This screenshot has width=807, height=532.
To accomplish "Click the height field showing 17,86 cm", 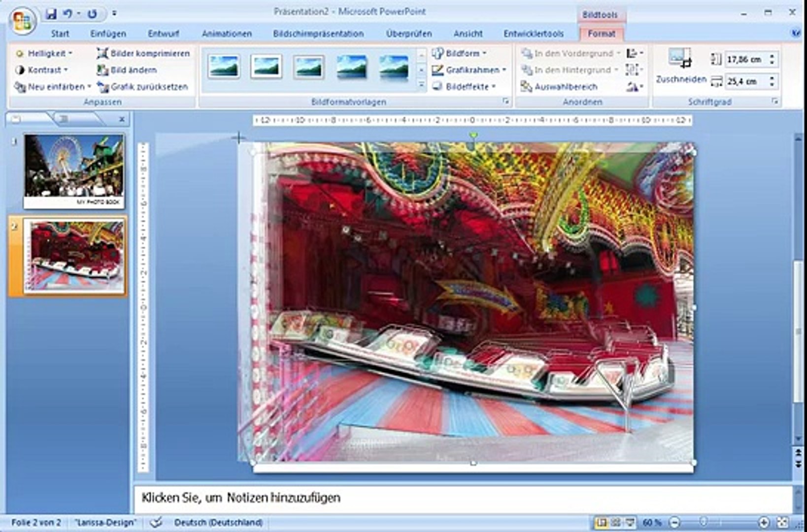I will (x=745, y=60).
